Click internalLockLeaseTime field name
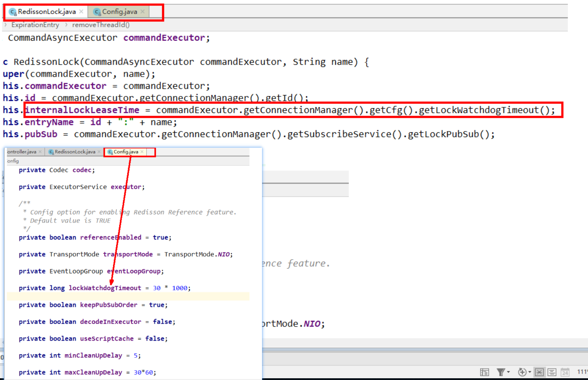 pos(82,110)
